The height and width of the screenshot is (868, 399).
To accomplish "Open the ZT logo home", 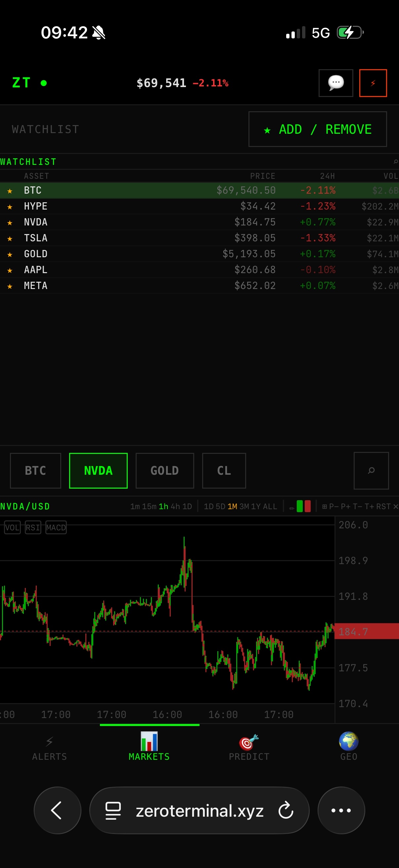I will coord(22,82).
